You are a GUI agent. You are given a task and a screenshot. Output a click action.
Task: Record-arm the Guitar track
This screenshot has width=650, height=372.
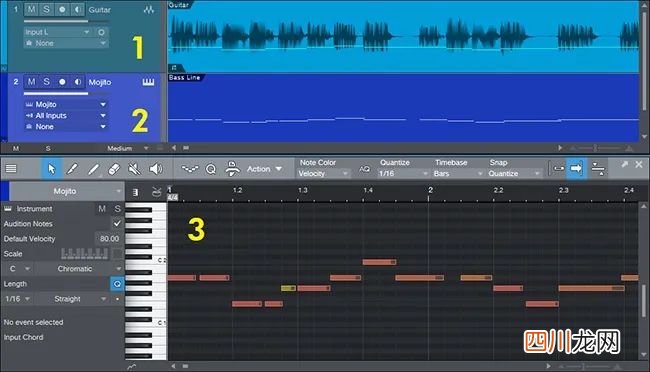tap(62, 9)
